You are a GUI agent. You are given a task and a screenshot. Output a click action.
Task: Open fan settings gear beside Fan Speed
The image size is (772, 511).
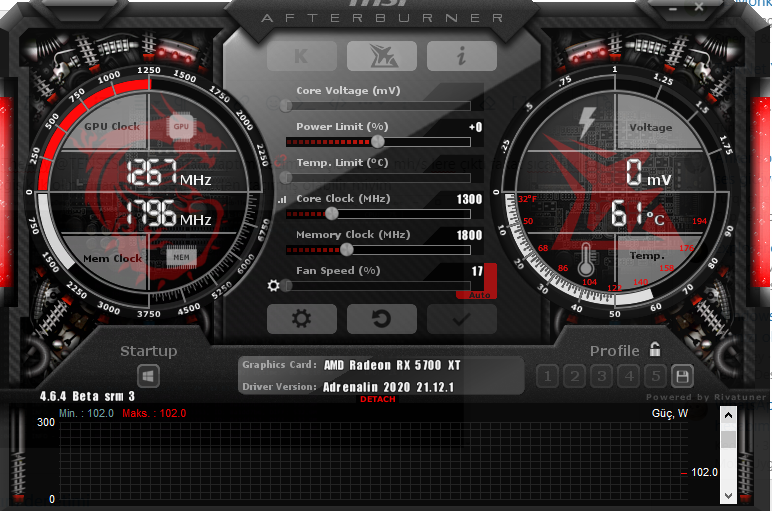(x=273, y=286)
